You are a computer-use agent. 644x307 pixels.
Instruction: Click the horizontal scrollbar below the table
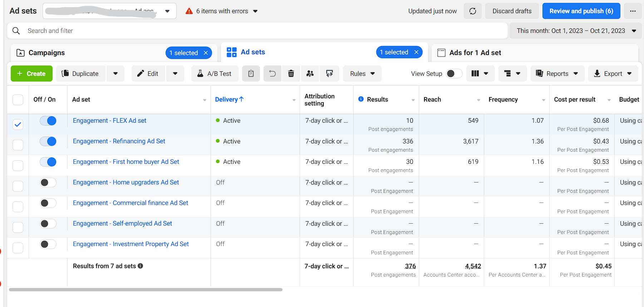tap(146, 289)
